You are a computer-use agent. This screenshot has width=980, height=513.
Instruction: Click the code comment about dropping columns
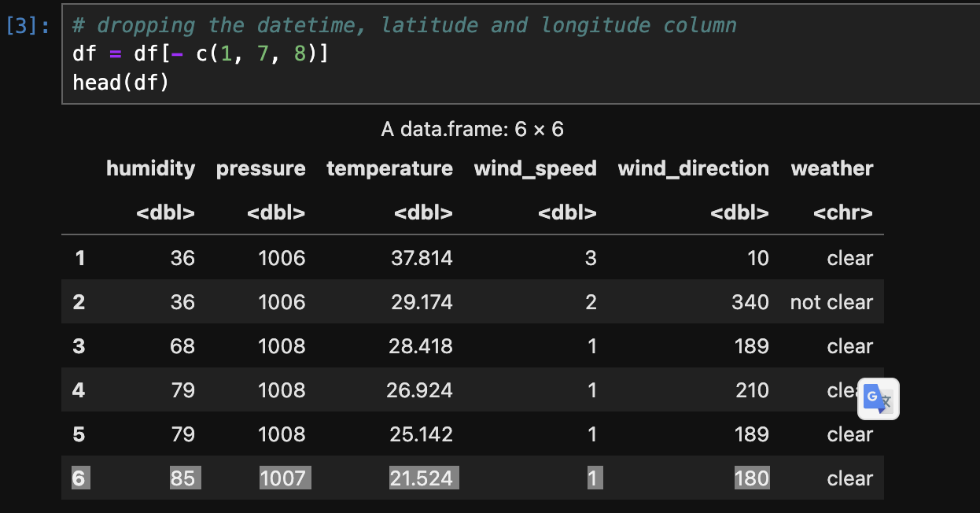pyautogui.click(x=404, y=25)
